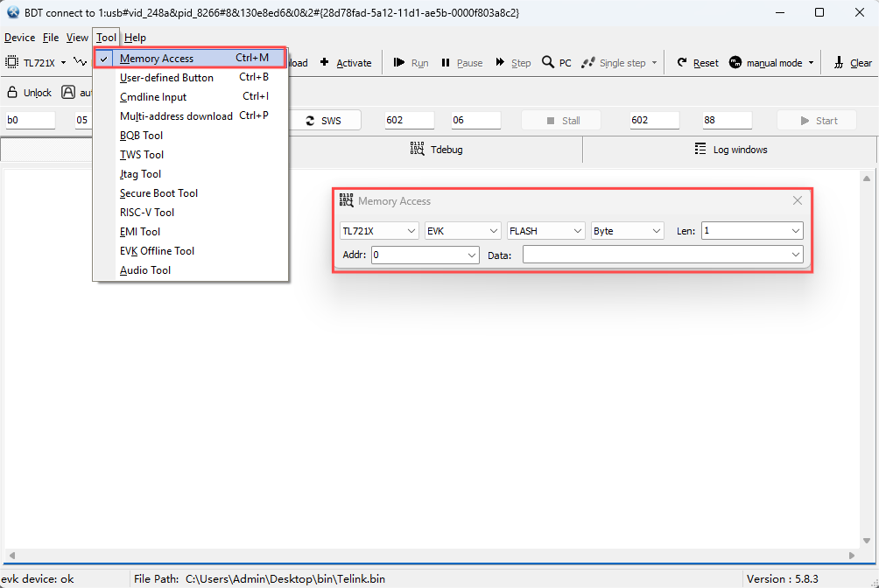Choose Multi-address download menu item
The height and width of the screenshot is (588, 879).
click(191, 115)
